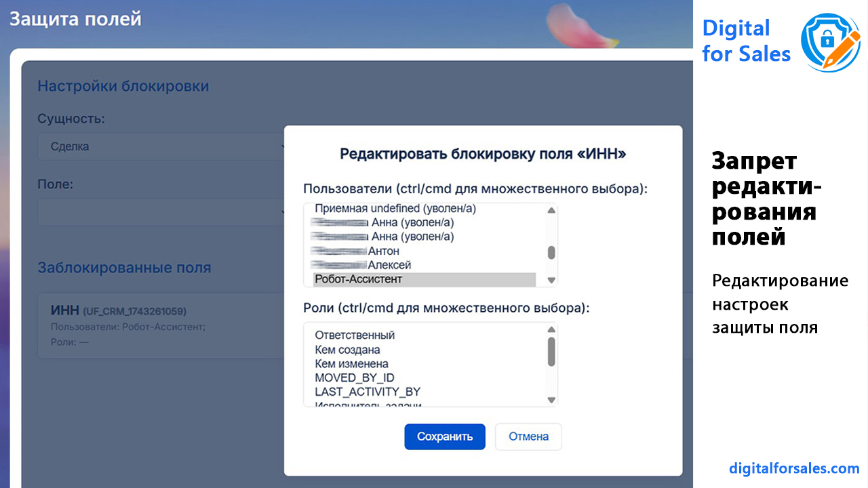The image size is (868, 488).
Task: Choose Алексей from the users list
Action: click(x=389, y=265)
